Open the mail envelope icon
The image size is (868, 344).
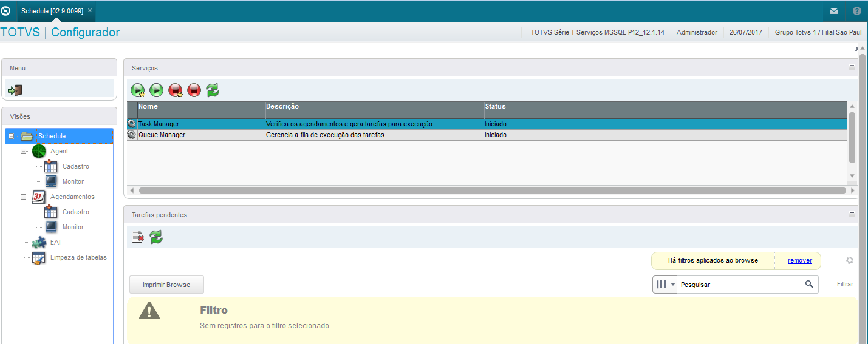[834, 11]
